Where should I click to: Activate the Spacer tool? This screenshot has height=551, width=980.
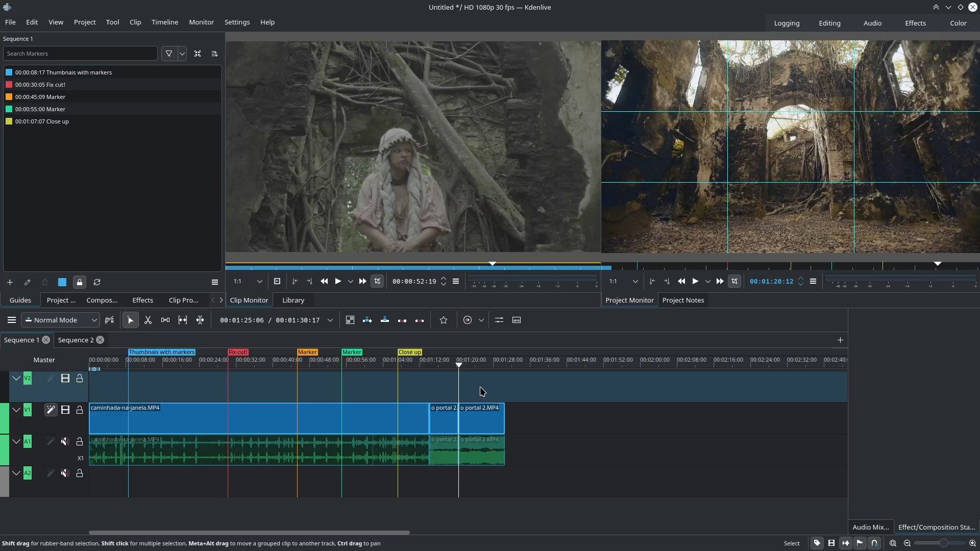point(165,320)
